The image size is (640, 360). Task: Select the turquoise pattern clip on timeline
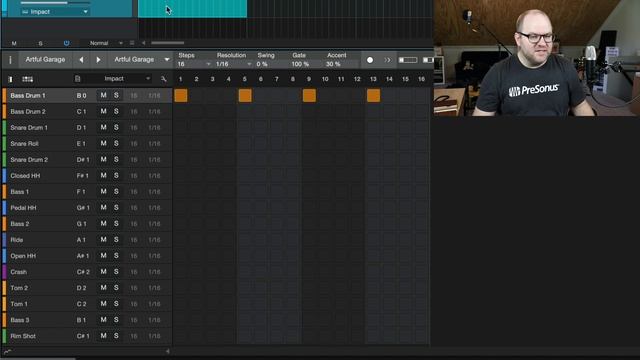(x=192, y=9)
